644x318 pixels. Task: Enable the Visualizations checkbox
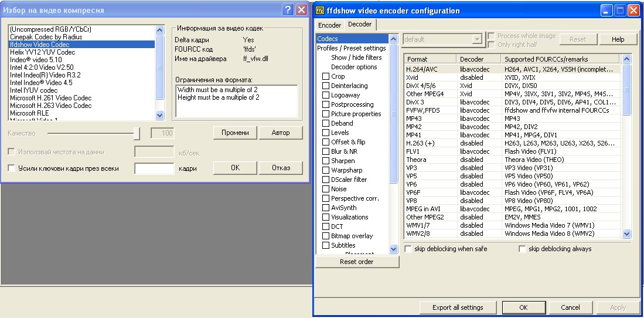pyautogui.click(x=326, y=217)
